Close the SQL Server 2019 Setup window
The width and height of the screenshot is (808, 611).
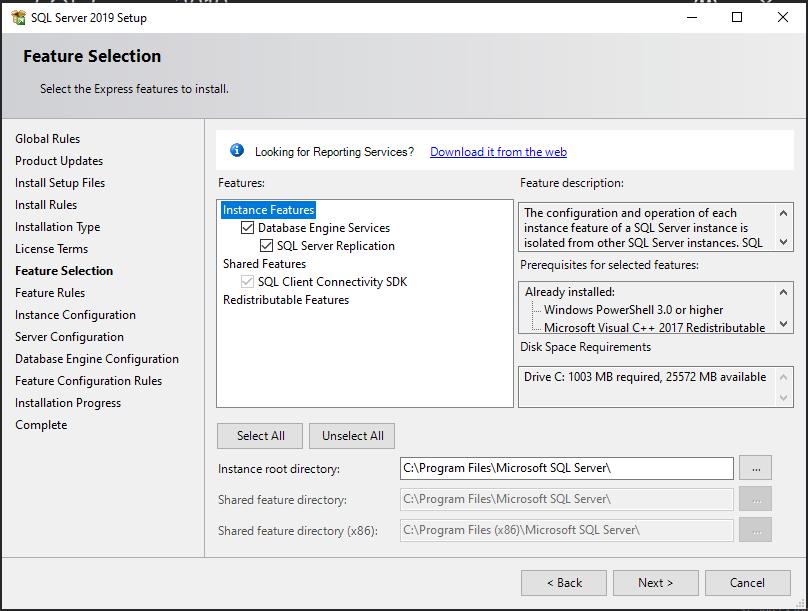[x=782, y=18]
